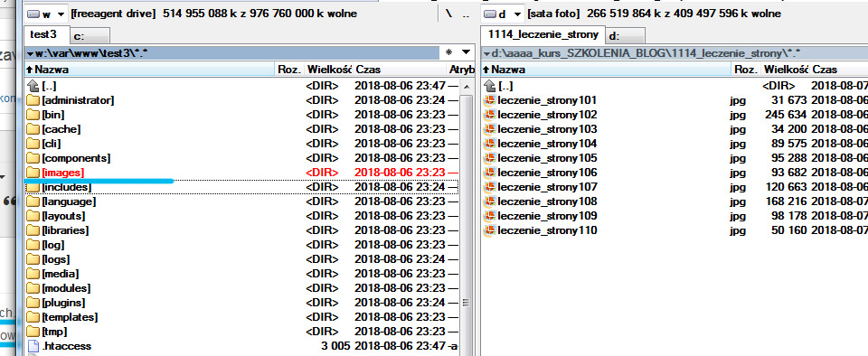Click the [includes] folder icon

(33, 187)
